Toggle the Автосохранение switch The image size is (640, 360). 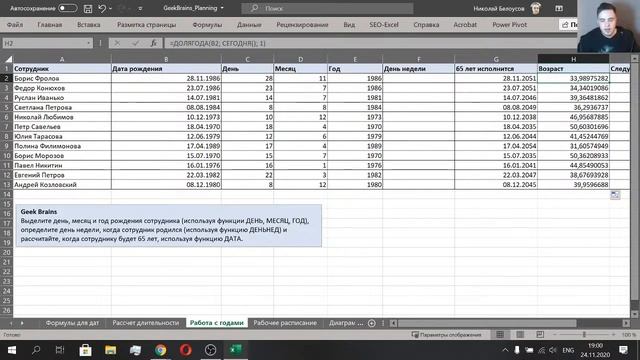click(67, 8)
